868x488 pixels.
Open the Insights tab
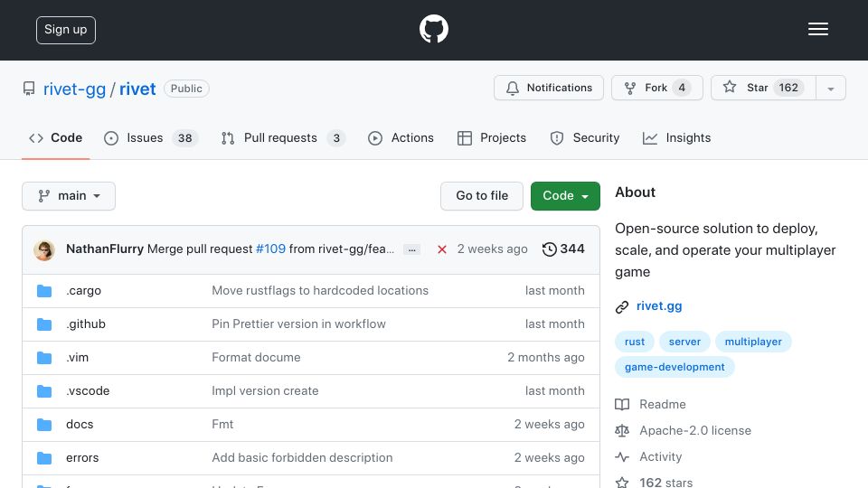(x=676, y=137)
